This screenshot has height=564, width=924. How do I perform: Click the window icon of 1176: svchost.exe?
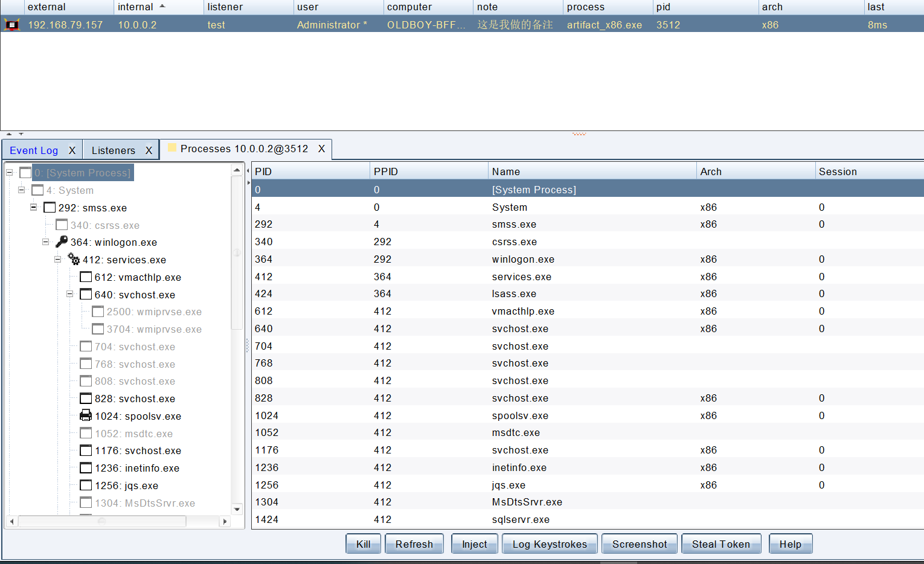click(x=86, y=450)
